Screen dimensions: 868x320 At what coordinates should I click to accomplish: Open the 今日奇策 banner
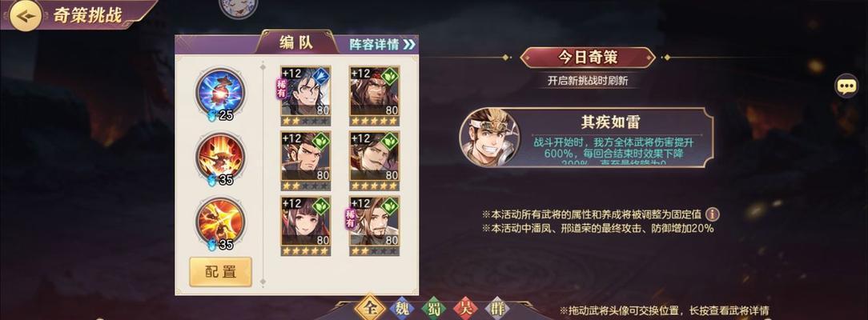point(587,57)
